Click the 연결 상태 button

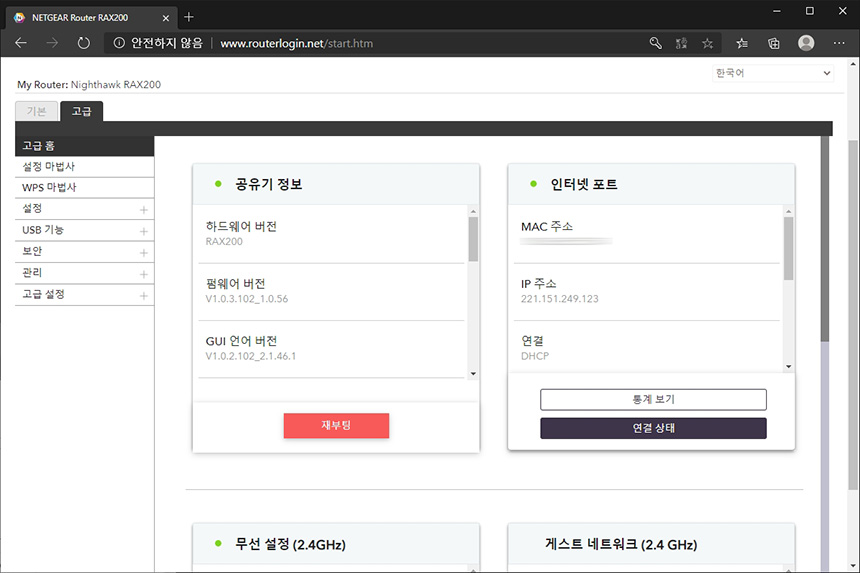pos(653,428)
